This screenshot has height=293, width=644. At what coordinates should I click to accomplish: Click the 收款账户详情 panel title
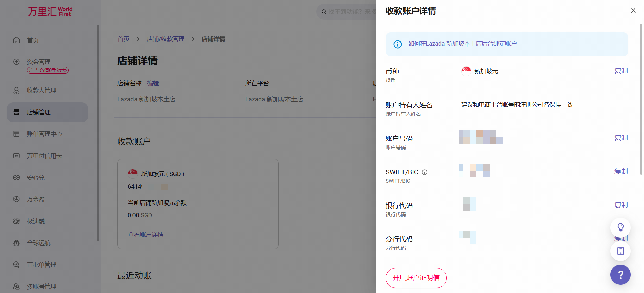pos(411,11)
